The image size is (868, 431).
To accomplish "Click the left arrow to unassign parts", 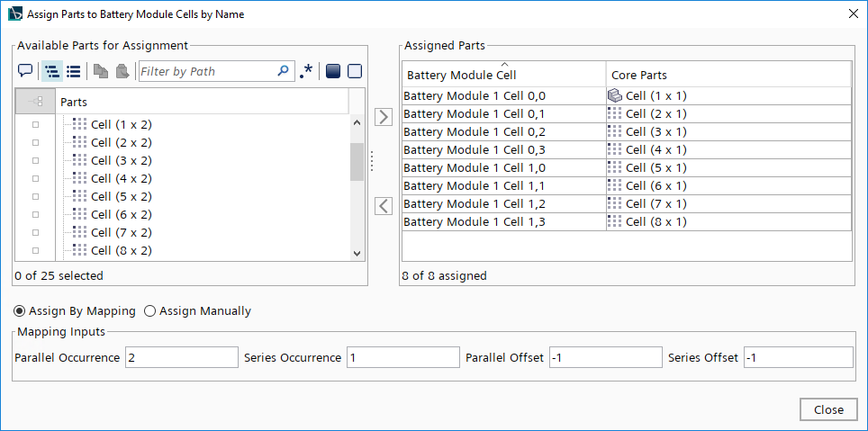I will click(384, 206).
